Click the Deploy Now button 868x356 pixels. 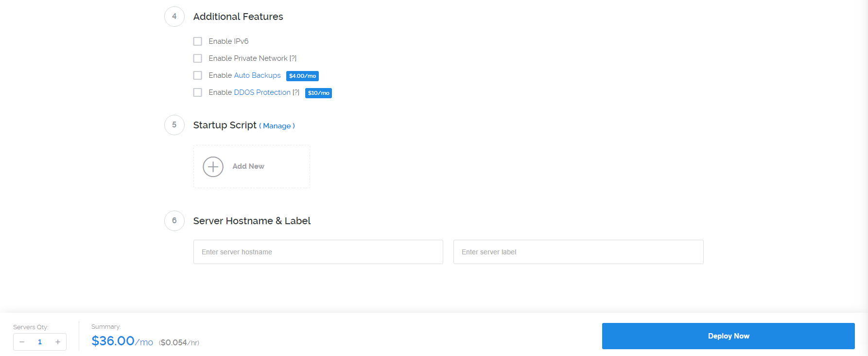729,336
